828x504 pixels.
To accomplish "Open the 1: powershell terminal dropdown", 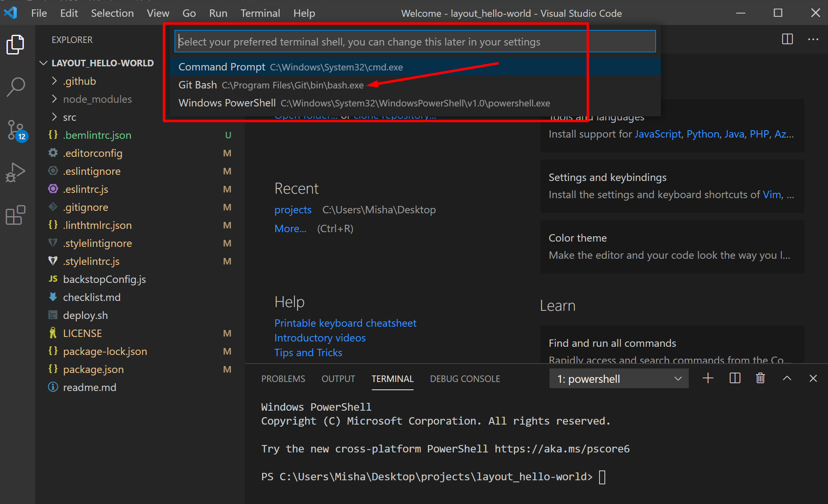I will click(619, 379).
